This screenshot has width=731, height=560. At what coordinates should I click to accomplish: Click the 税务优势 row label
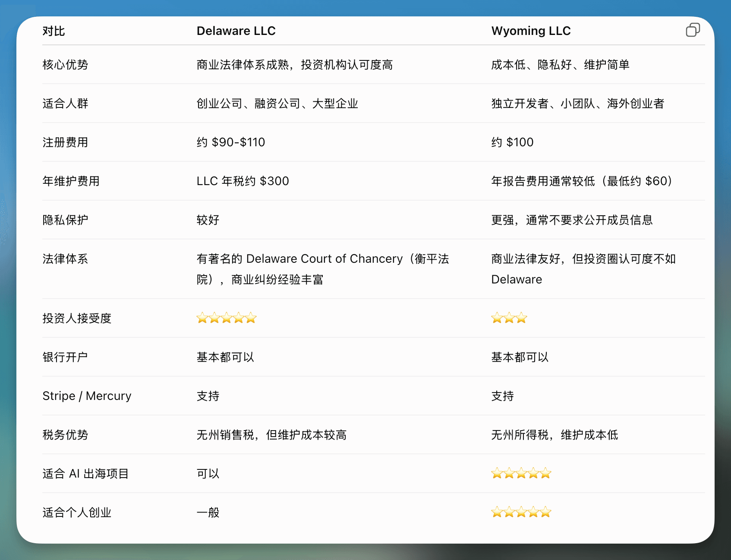click(x=65, y=435)
